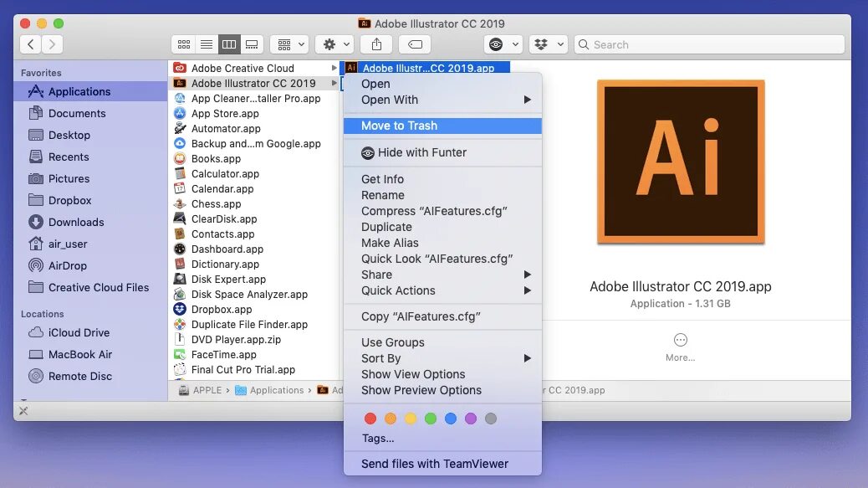Screen dimensions: 868x488
Task: Click Hide with Funter menu entry
Action: 442,152
